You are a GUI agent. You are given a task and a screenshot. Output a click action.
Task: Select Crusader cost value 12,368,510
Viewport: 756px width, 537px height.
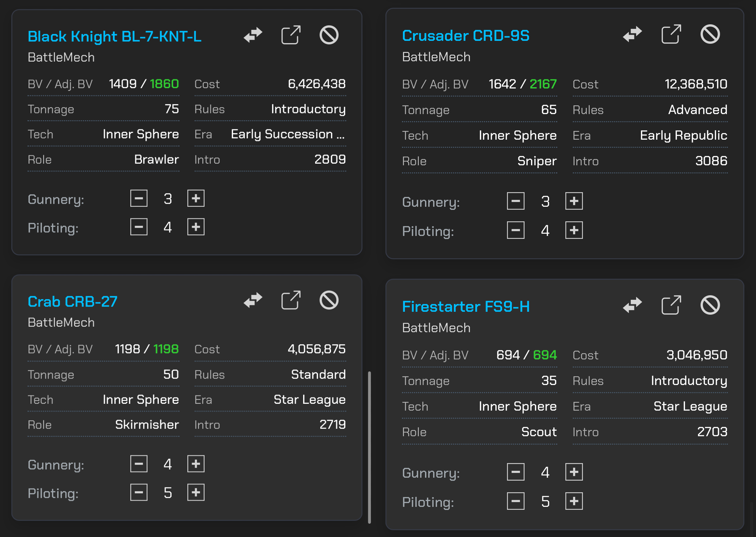(696, 84)
